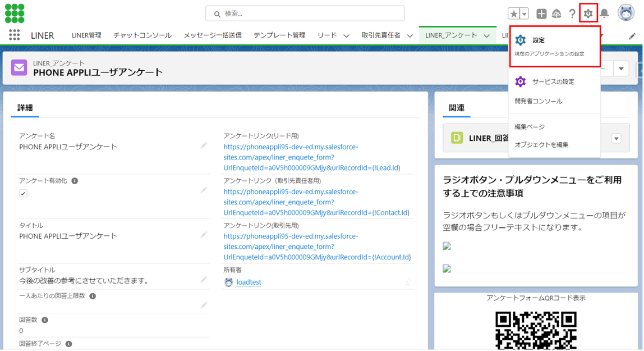Click the Trailhead guidance cloud icon
The image size is (644, 351).
tap(556, 13)
